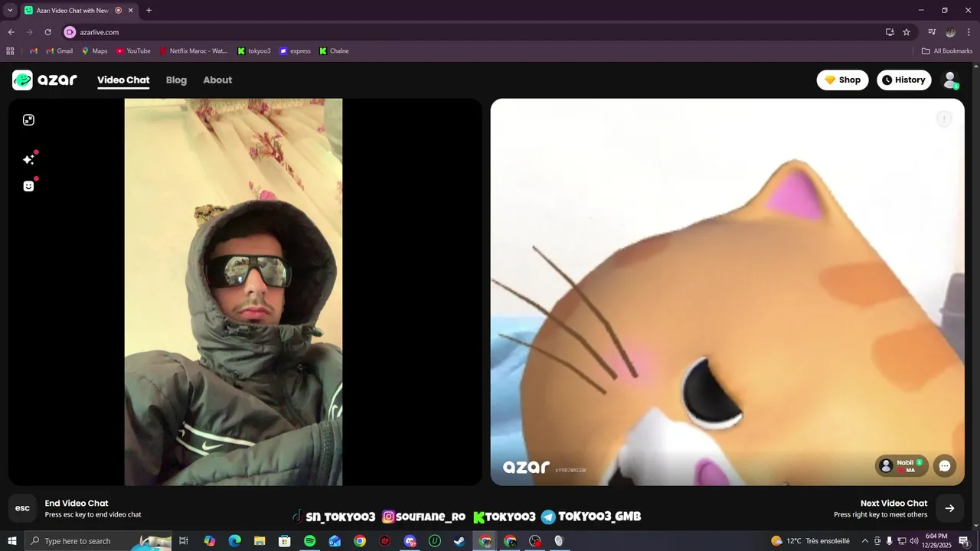Open the Chaîne bookmark
The image size is (980, 551).
coord(334,51)
